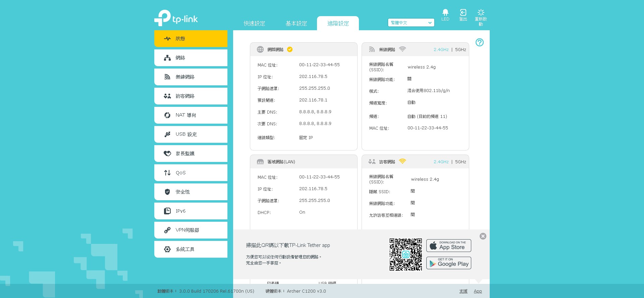Open the 家長監護 parental control item
The image size is (644, 298).
[191, 154]
